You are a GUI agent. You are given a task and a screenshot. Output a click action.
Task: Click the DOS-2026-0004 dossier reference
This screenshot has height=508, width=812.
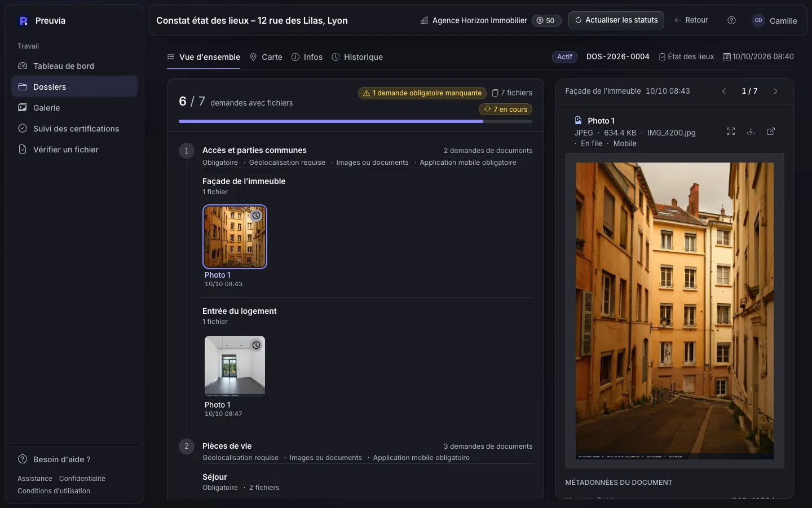(x=618, y=57)
